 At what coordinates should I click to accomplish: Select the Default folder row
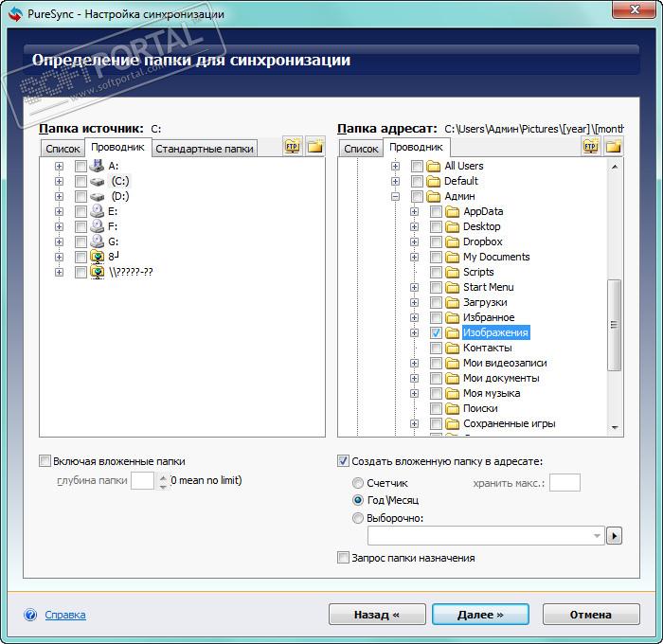coord(461,182)
